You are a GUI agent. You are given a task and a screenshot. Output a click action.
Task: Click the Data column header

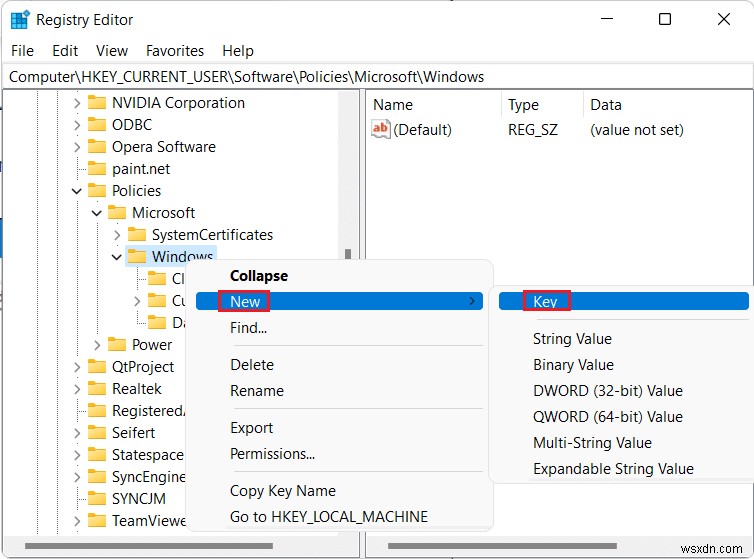pyautogui.click(x=606, y=105)
